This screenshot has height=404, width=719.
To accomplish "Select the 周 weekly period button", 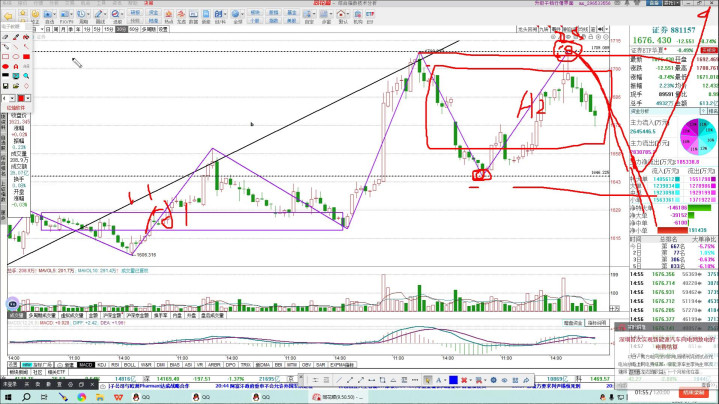I will coord(56,29).
